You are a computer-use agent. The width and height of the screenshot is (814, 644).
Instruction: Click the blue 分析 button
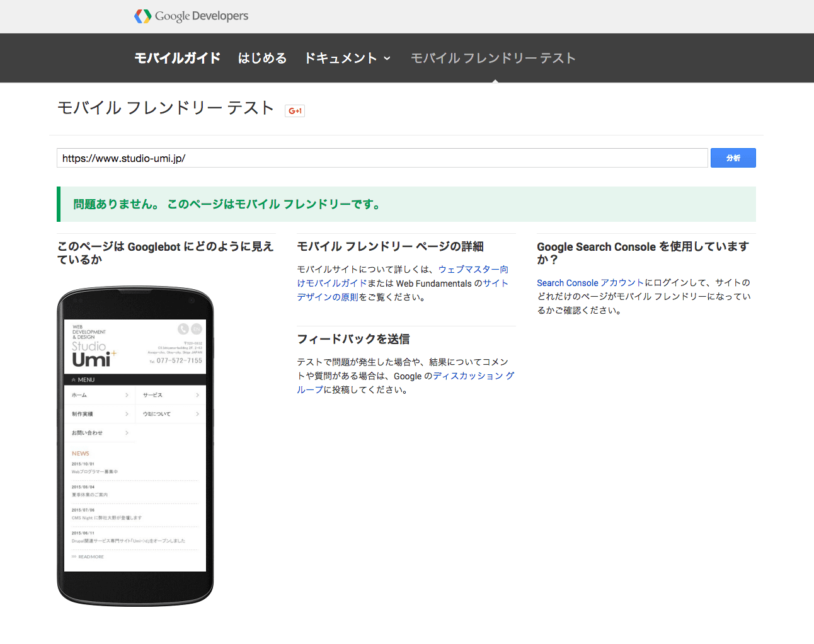(x=733, y=158)
